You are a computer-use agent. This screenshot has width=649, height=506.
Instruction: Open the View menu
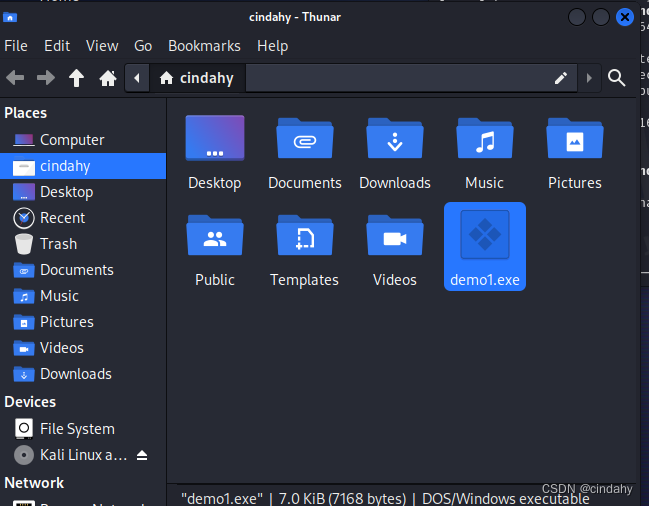tap(102, 46)
